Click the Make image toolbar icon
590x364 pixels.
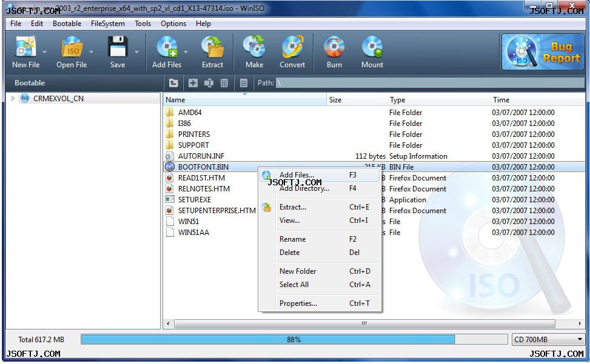point(254,47)
